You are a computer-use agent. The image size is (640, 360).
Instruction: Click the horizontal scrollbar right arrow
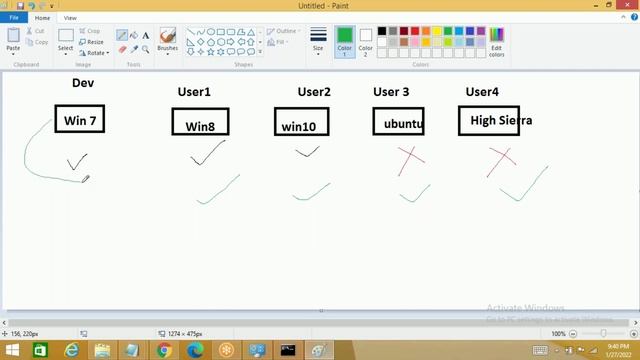pyautogui.click(x=636, y=322)
